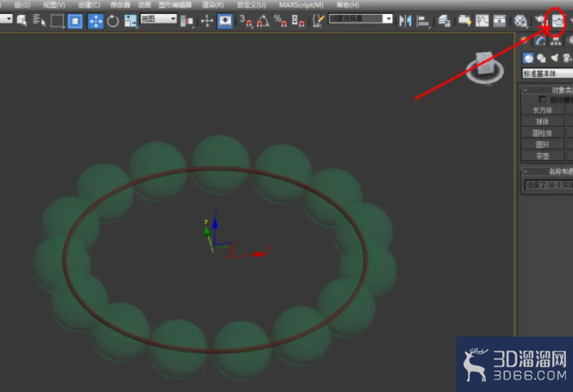This screenshot has height=392, width=573.
Task: Open the 动画 menu
Action: [145, 5]
